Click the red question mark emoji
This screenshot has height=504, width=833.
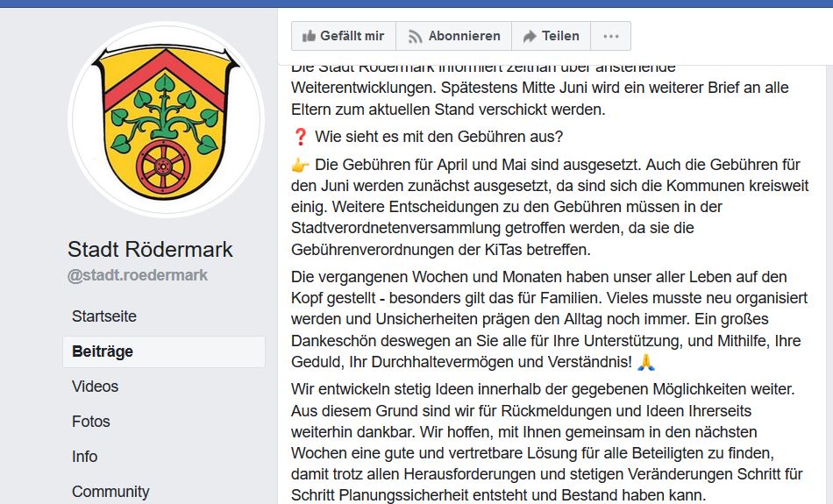click(301, 137)
